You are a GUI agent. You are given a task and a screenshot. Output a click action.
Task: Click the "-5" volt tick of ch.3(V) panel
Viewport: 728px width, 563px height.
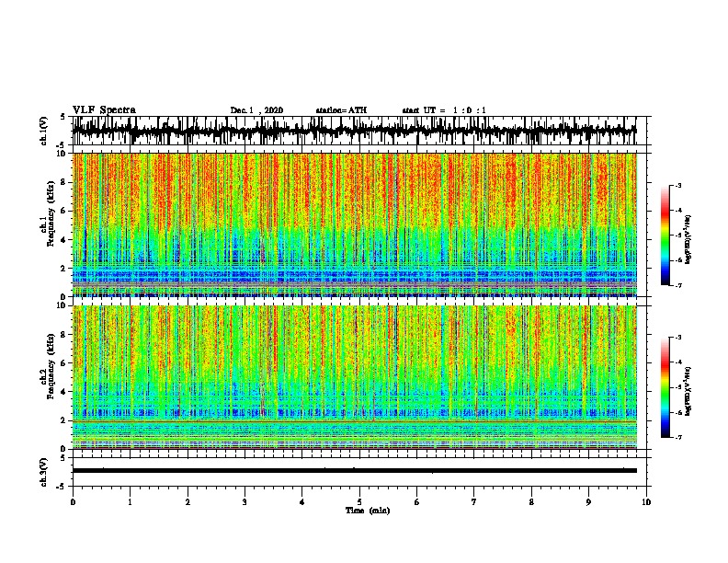(x=62, y=487)
